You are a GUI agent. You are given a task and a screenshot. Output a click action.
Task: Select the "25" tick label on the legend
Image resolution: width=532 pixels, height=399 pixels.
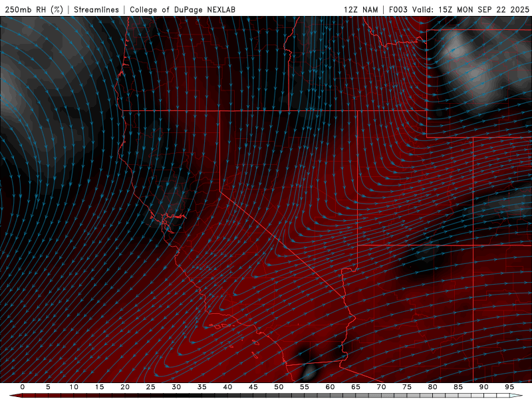pos(151,387)
